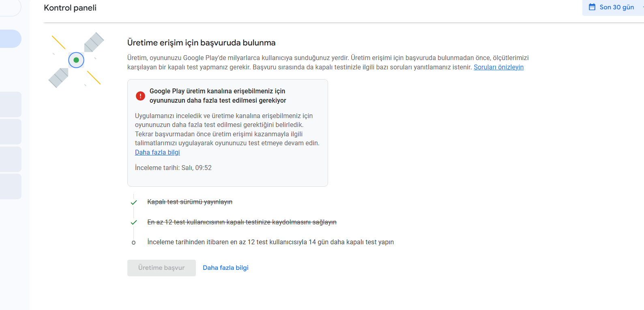Click the green checkmark beside En az 12 test kullanıcısının
The image size is (644, 310).
(x=134, y=222)
